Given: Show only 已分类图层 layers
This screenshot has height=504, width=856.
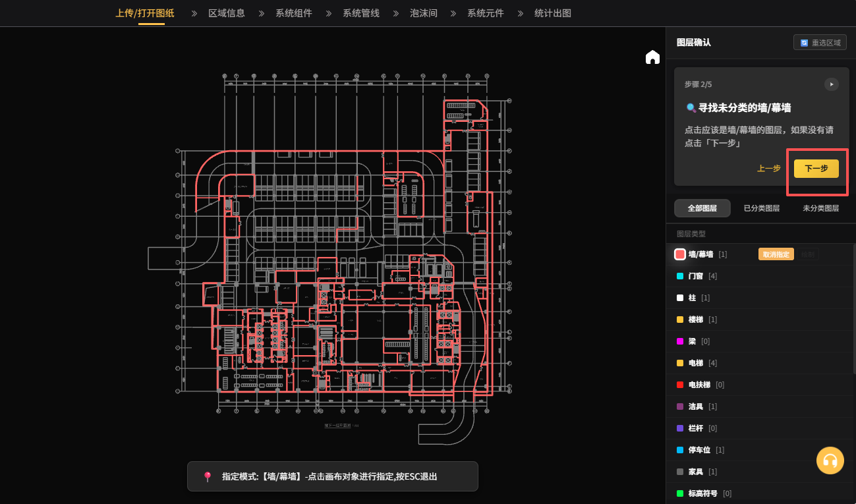Looking at the screenshot, I should tap(761, 208).
